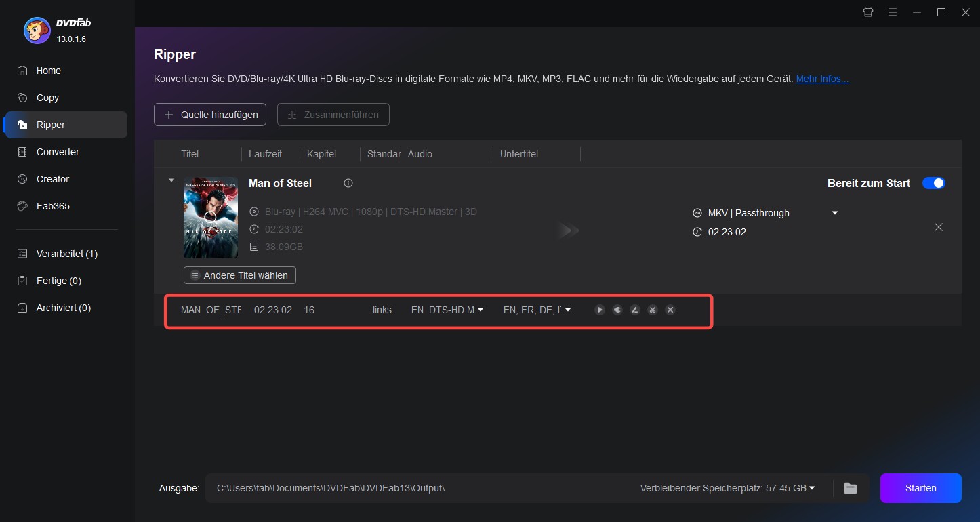
Task: Open the Mehr Infos link
Action: pyautogui.click(x=822, y=79)
